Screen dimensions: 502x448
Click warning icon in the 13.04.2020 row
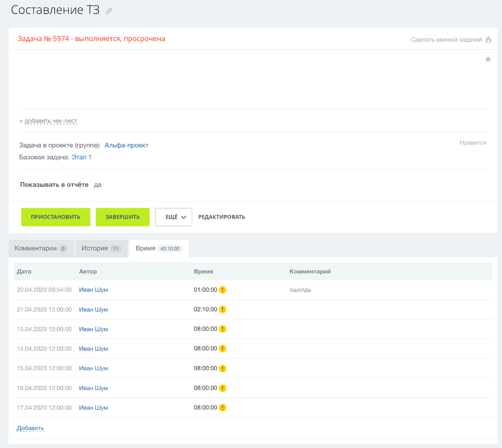pos(223,329)
